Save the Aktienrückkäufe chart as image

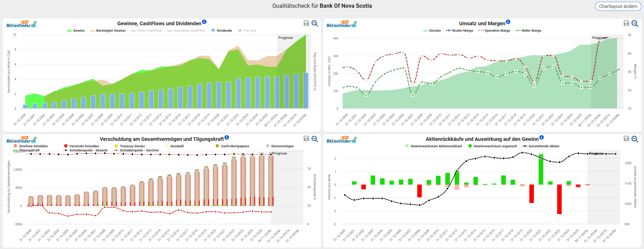[x=626, y=139]
